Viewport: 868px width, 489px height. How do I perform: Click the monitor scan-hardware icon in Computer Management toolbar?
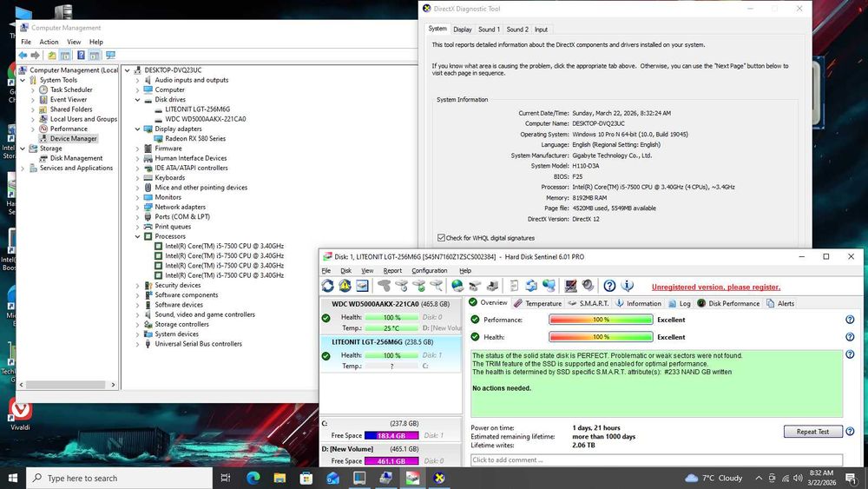click(x=110, y=55)
